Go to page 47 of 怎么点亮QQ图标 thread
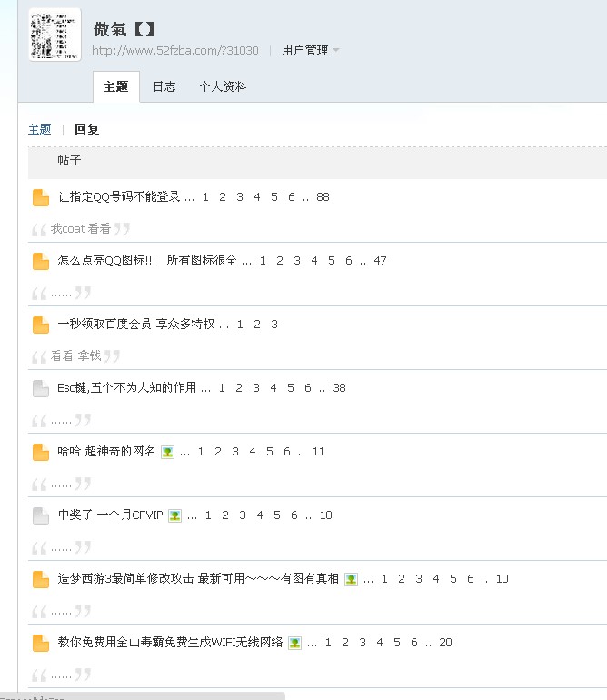The height and width of the screenshot is (700, 607). tap(380, 260)
